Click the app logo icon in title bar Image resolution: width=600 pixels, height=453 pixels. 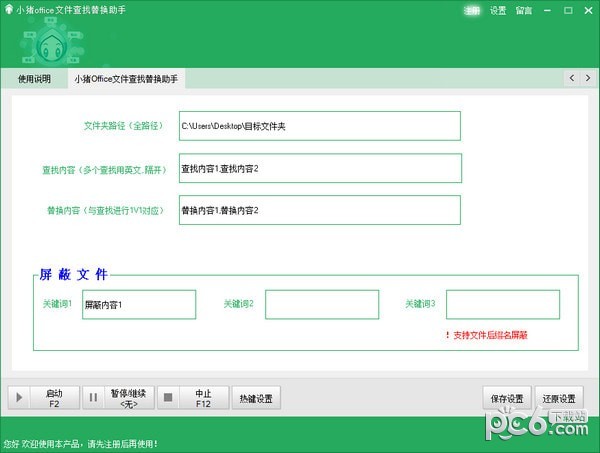(8, 10)
